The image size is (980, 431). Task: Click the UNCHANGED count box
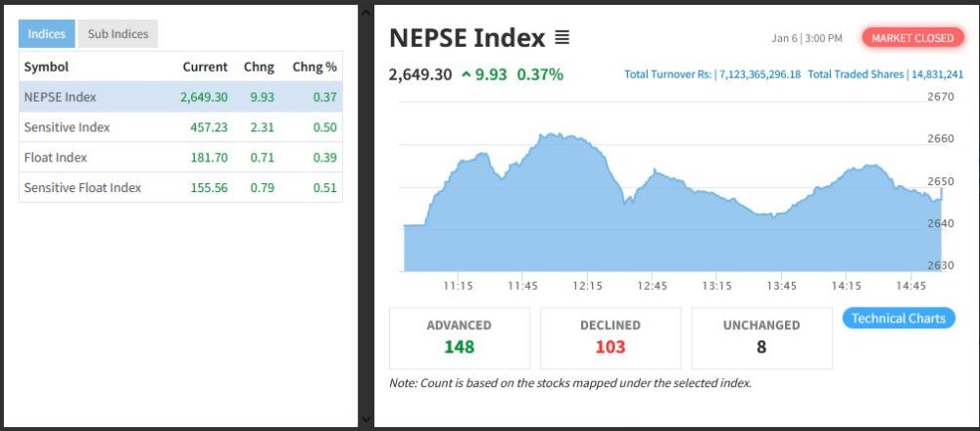pos(761,337)
